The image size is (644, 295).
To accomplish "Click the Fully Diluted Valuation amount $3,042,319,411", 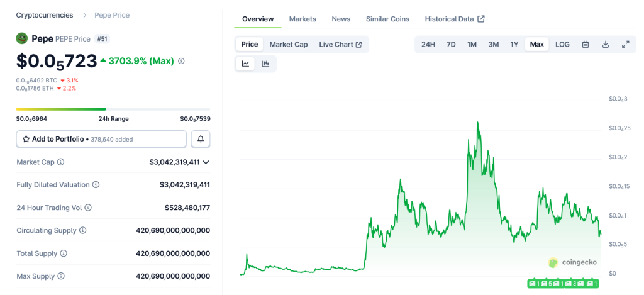I will click(x=185, y=185).
